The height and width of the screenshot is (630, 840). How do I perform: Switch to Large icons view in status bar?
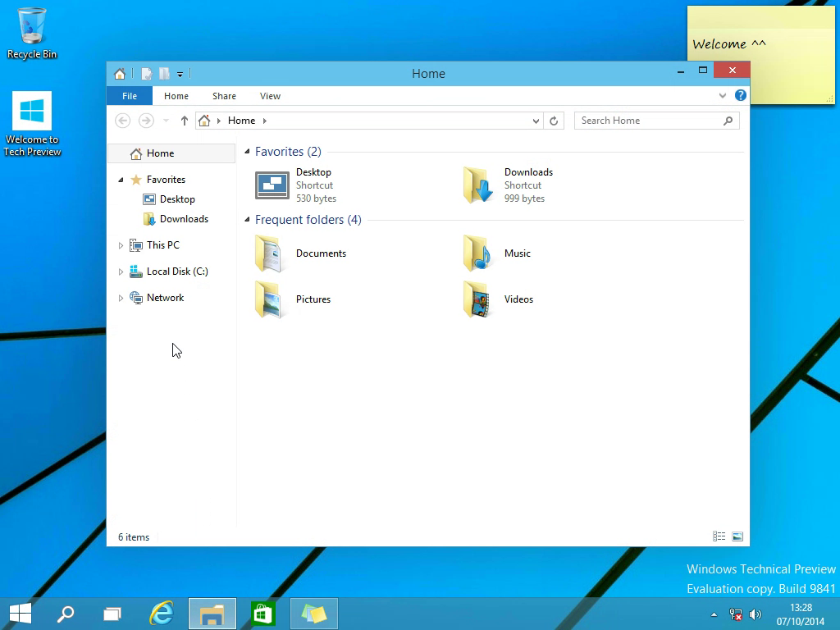pyautogui.click(x=737, y=536)
